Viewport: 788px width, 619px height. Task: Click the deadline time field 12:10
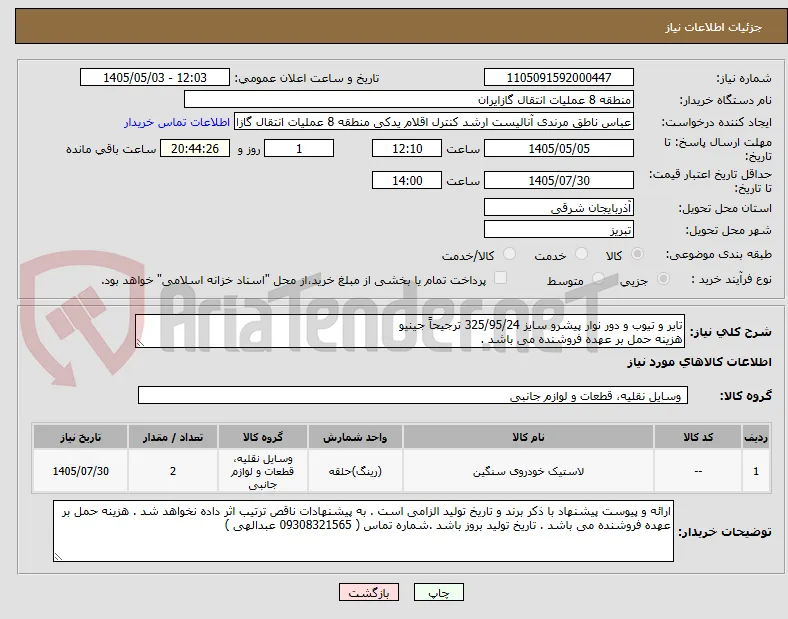(407, 149)
